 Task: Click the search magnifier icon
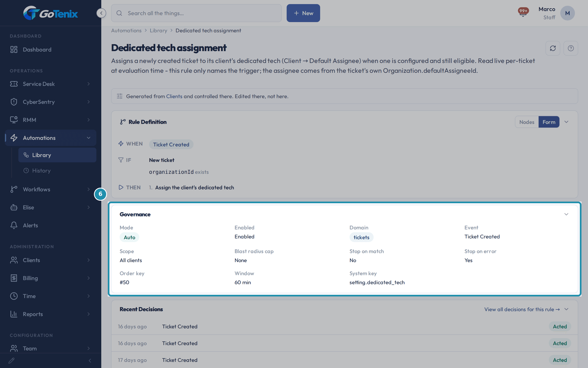tap(119, 13)
